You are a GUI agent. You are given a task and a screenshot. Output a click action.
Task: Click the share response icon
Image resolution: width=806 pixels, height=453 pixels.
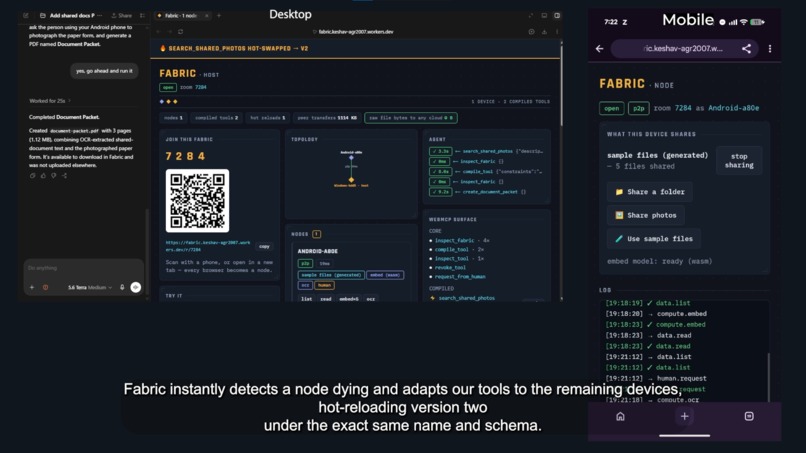coord(64,175)
